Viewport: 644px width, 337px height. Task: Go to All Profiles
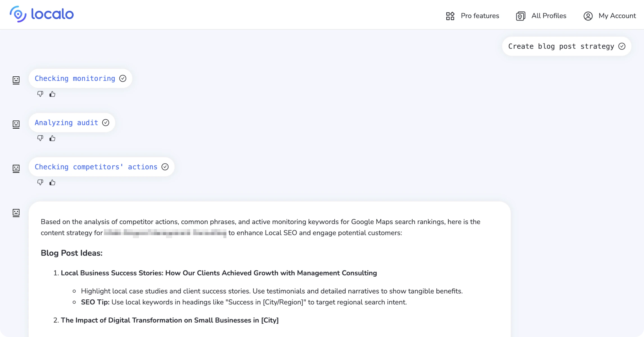(x=548, y=16)
